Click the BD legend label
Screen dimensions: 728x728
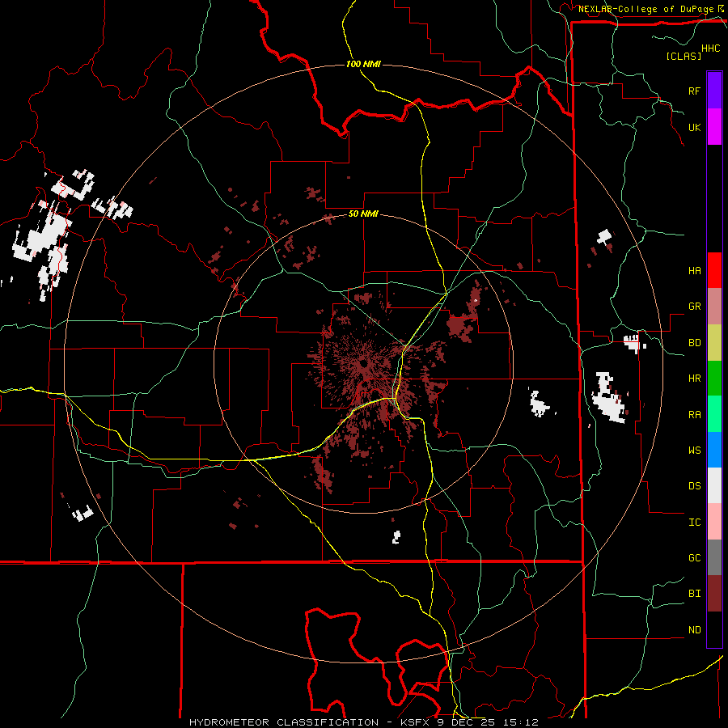pyautogui.click(x=694, y=343)
